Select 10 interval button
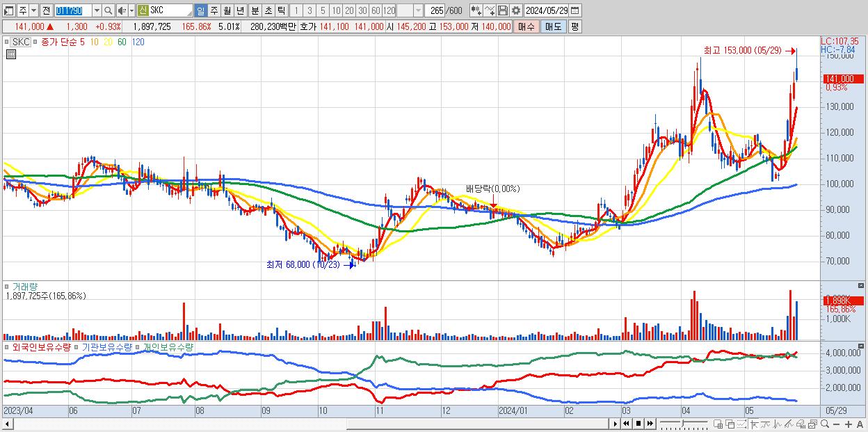This screenshot has height=432, width=868. (336, 10)
